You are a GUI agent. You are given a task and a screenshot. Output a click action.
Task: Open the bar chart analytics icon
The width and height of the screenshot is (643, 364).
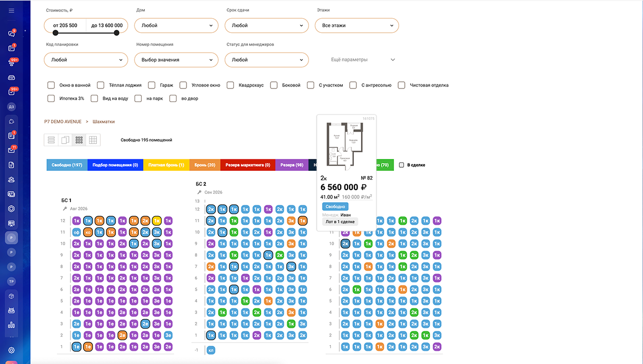[11, 325]
